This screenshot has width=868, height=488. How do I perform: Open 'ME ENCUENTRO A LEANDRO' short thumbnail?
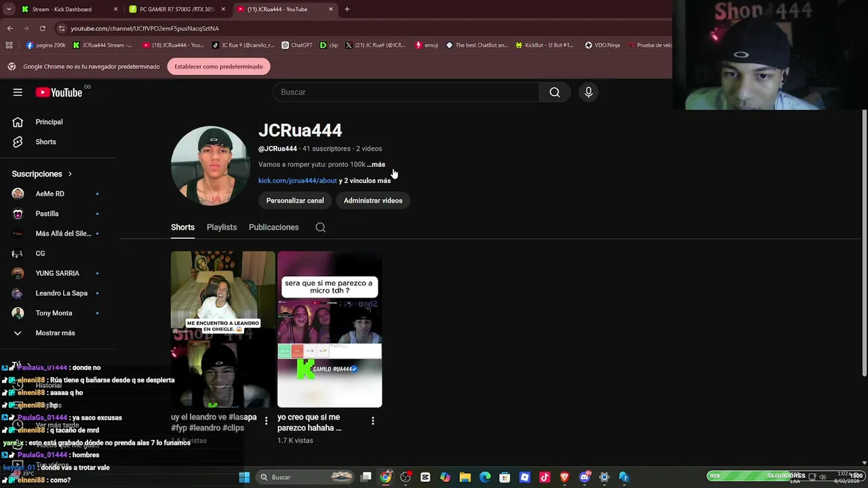[x=223, y=329]
